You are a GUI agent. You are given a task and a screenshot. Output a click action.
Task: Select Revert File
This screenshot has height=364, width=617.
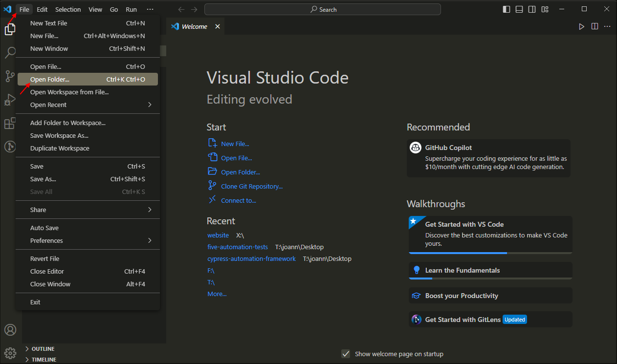point(88,258)
